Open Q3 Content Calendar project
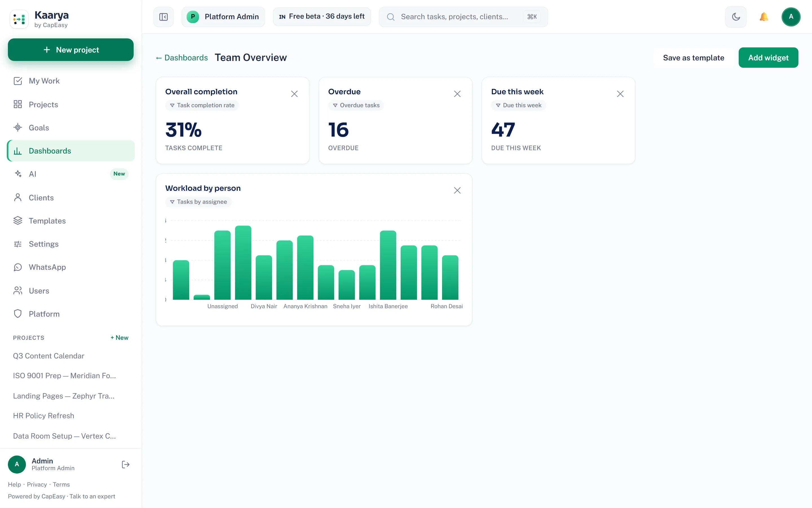This screenshot has width=812, height=508. (x=49, y=356)
